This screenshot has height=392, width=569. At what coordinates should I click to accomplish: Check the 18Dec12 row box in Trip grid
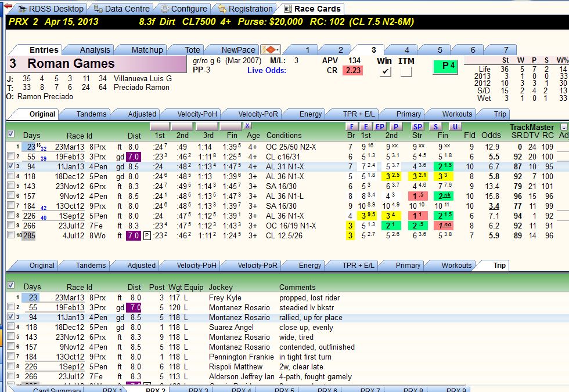tap(11, 327)
